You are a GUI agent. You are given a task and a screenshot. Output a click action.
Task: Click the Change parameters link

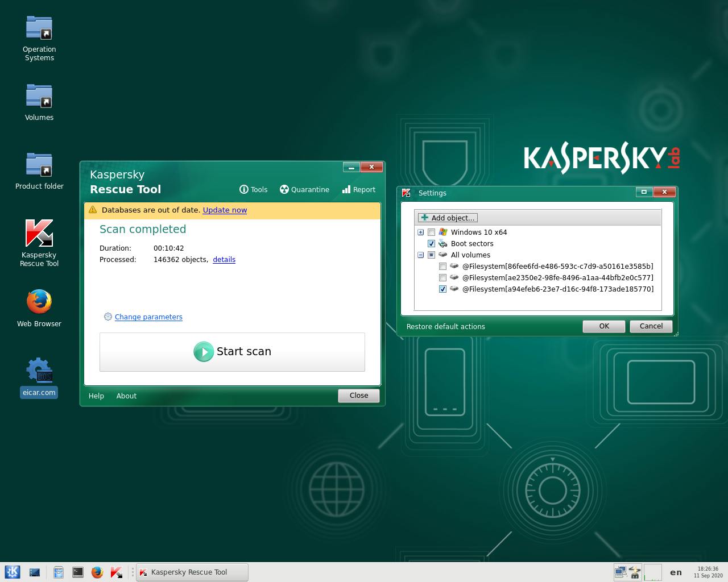(x=148, y=317)
